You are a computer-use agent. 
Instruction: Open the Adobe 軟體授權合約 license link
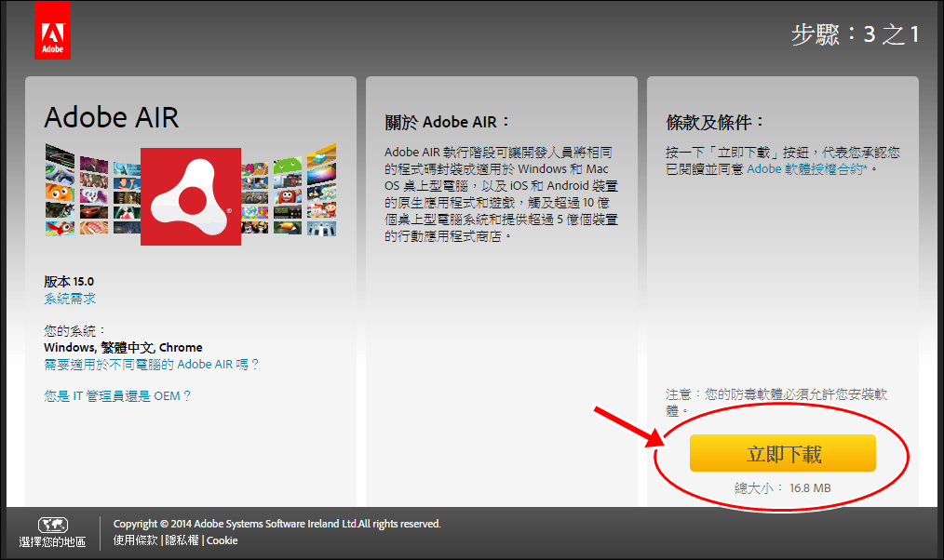[807, 169]
